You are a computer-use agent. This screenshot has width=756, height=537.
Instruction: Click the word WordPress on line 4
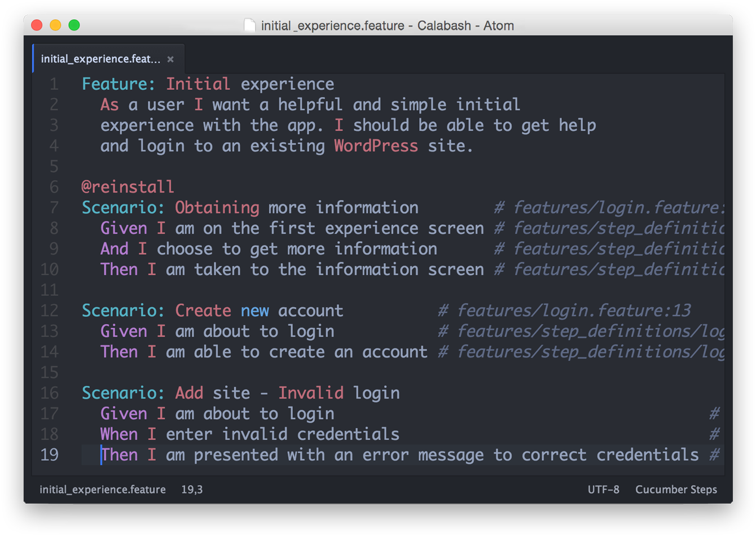tap(376, 146)
